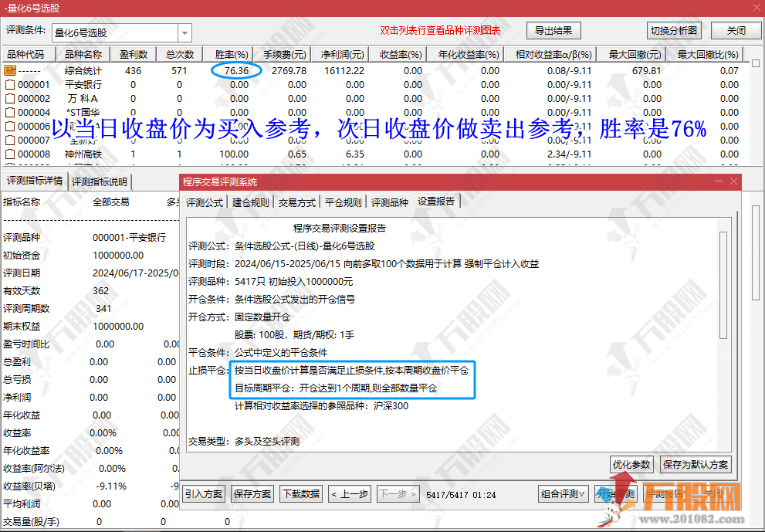Click the 优化参数 button
The image size is (765, 532).
pos(631,464)
